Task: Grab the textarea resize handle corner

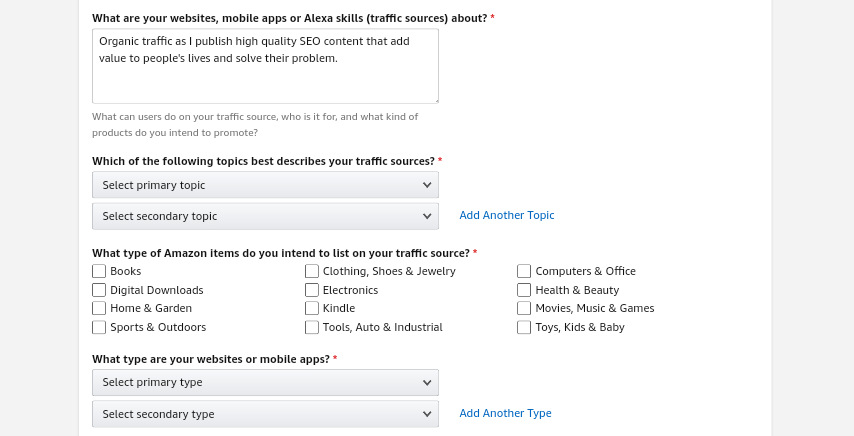Action: [x=435, y=100]
